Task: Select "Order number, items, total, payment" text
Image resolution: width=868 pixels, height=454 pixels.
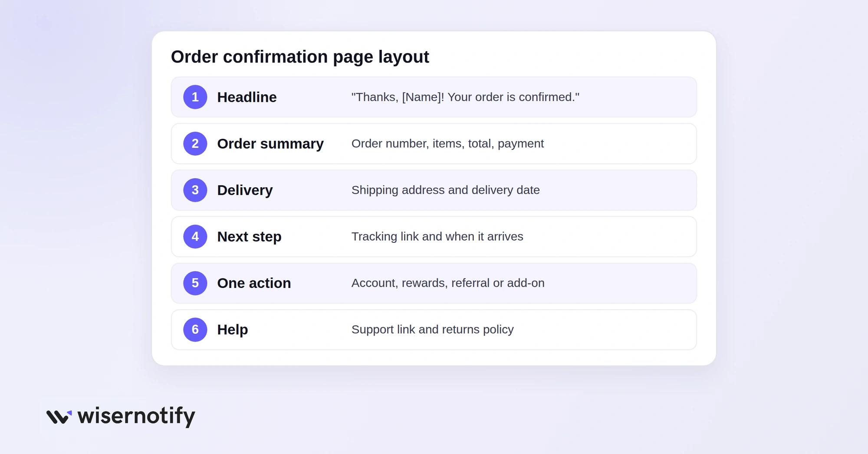Action: (x=447, y=144)
